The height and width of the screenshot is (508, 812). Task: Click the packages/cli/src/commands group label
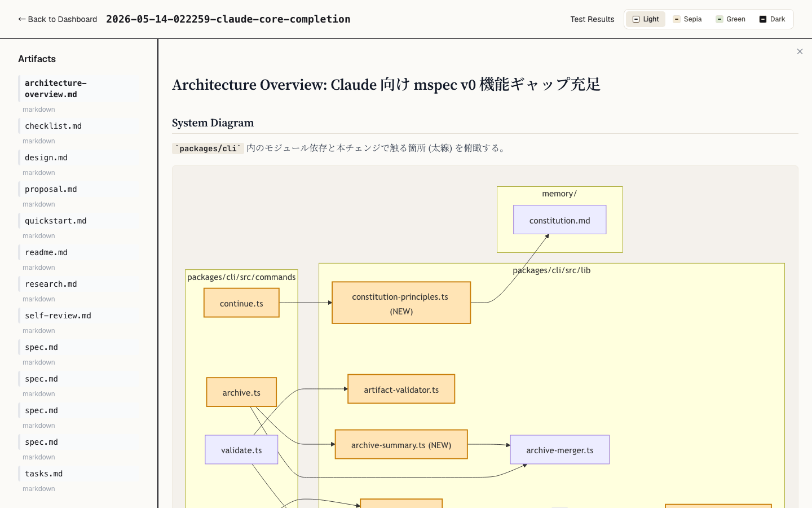click(x=241, y=277)
